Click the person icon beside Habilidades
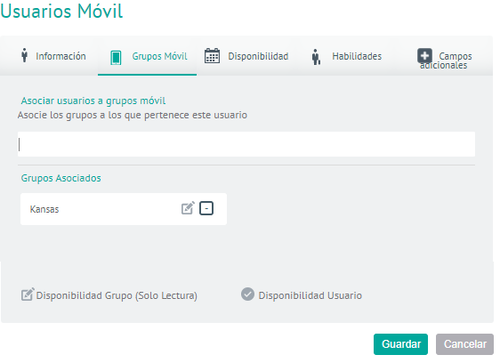The image size is (500, 363). tap(316, 57)
